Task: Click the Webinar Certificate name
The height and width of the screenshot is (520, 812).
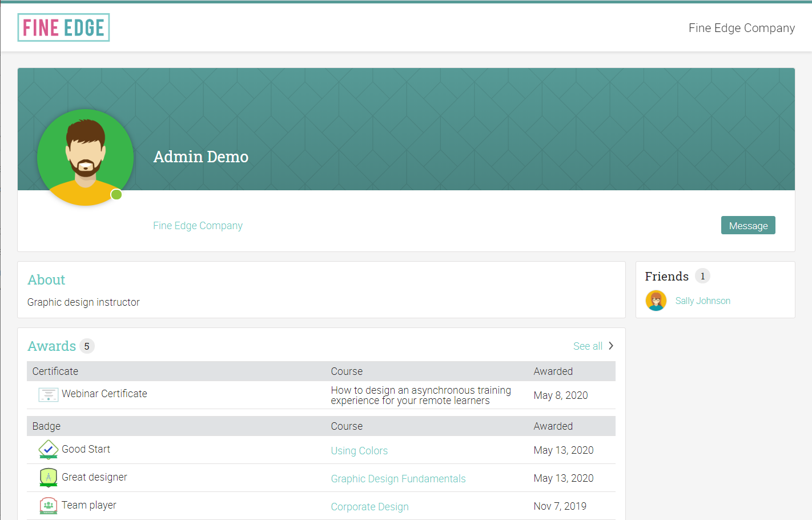Action: (104, 394)
